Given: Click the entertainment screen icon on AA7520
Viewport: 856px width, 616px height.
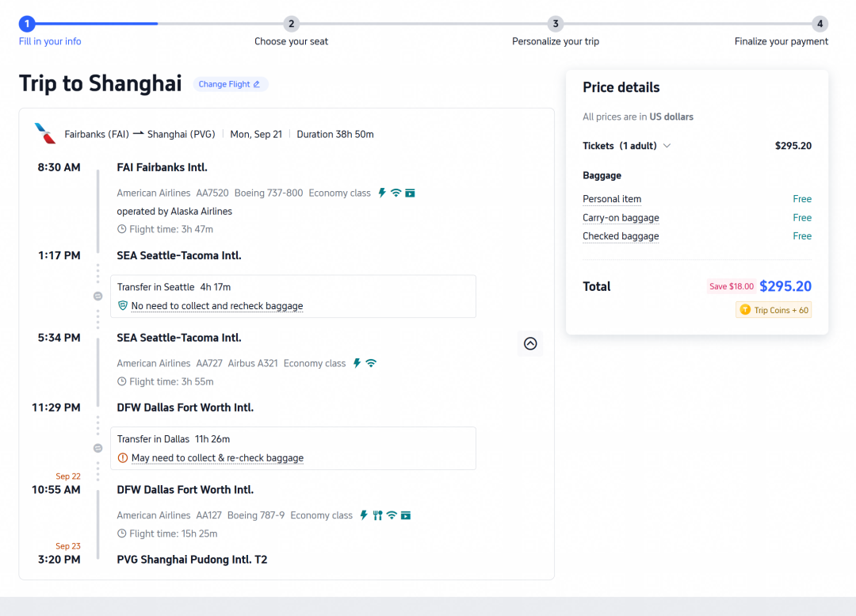Looking at the screenshot, I should click(x=410, y=193).
